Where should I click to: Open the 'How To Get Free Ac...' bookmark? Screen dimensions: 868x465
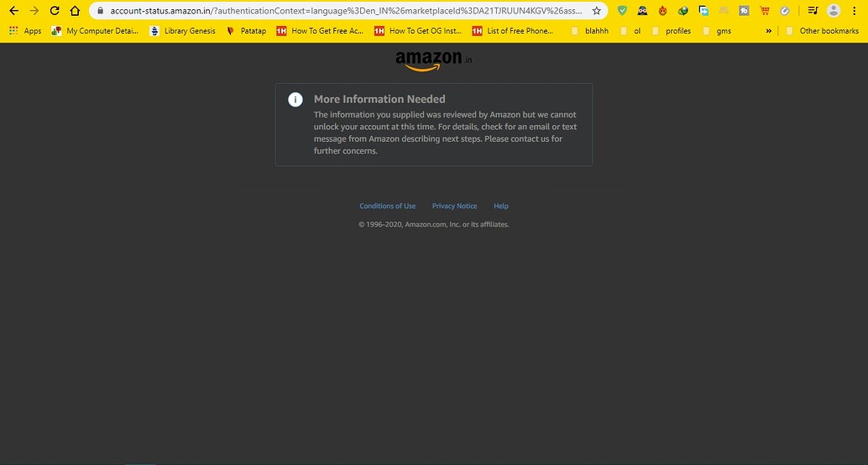(x=320, y=31)
